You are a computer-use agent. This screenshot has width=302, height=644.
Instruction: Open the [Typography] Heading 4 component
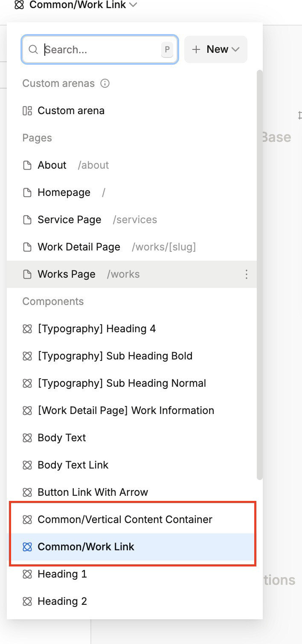point(96,329)
